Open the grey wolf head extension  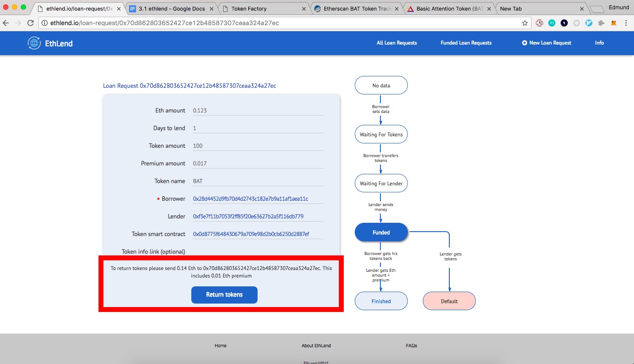click(601, 23)
